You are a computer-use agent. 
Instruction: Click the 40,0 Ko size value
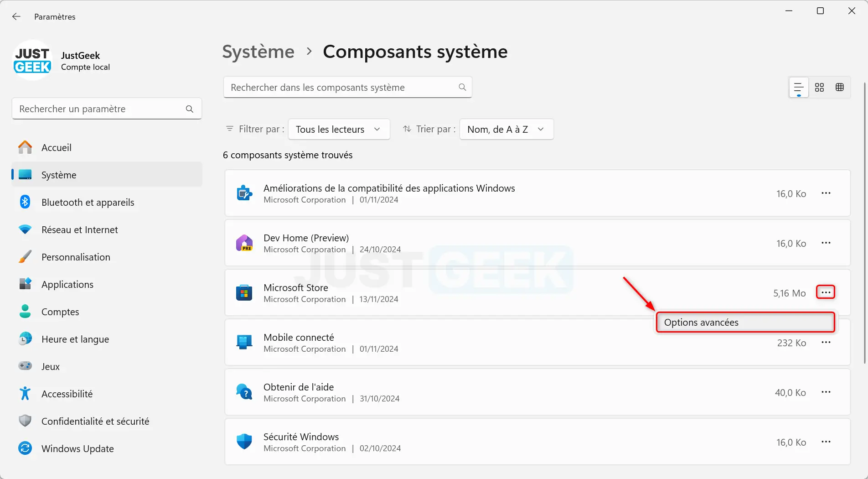tap(790, 393)
